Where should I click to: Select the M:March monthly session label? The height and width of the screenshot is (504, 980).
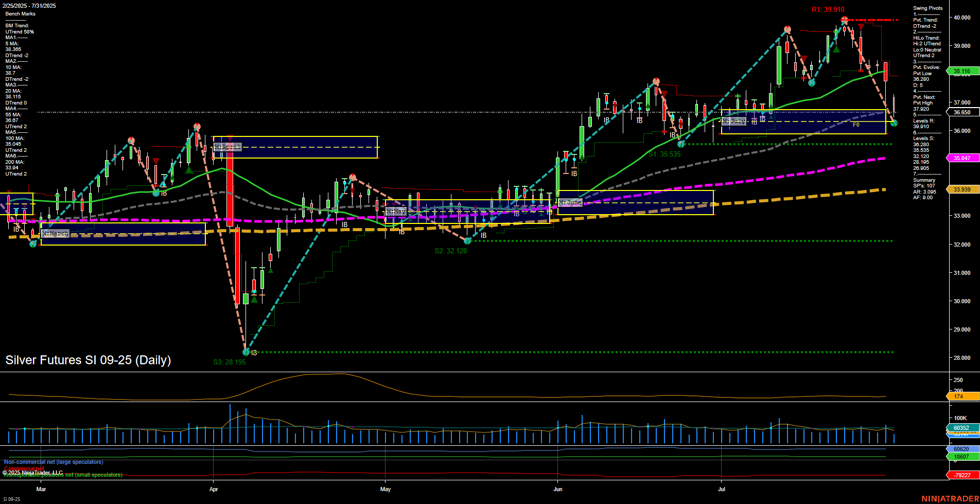tap(56, 234)
